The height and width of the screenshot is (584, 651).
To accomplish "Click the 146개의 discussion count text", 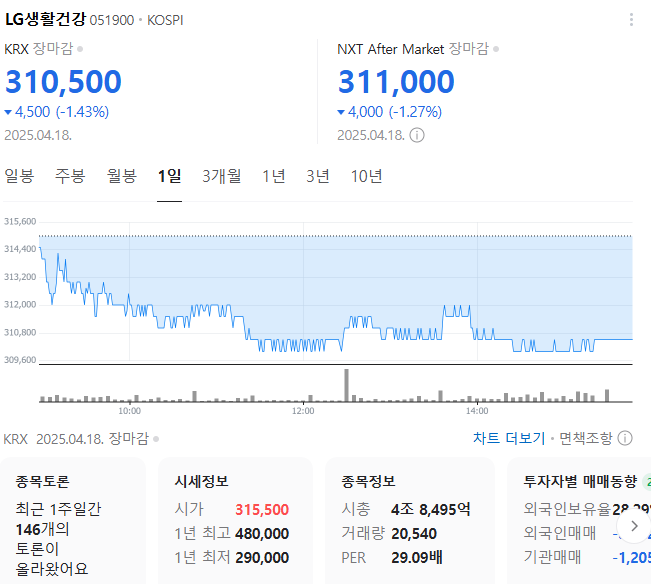I will [x=42, y=529].
